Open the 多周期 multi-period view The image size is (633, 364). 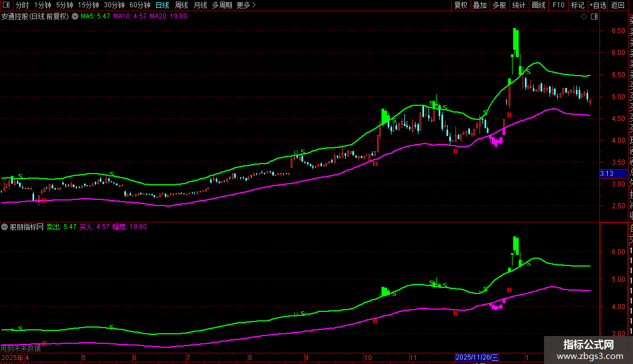click(x=222, y=5)
